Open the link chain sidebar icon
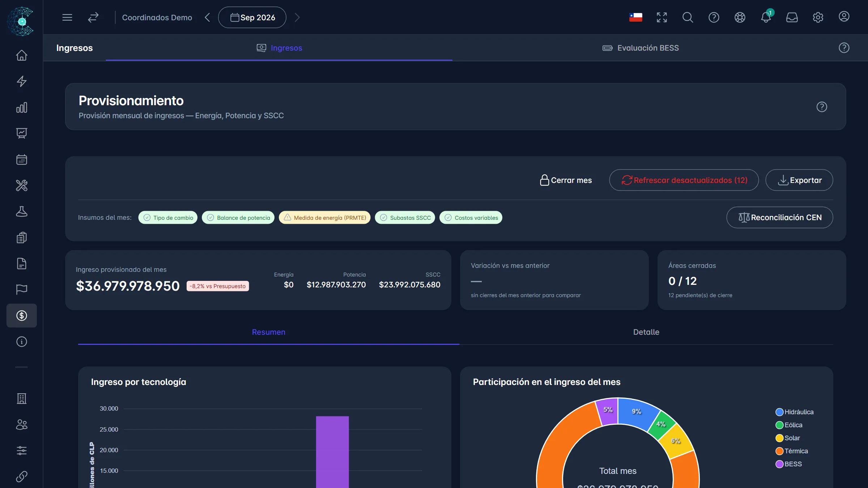This screenshot has width=868, height=488. point(22,477)
